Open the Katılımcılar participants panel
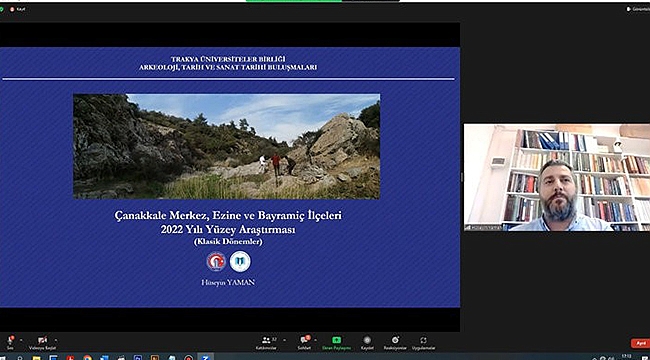Screen dimensions: 650x360 coord(266,343)
